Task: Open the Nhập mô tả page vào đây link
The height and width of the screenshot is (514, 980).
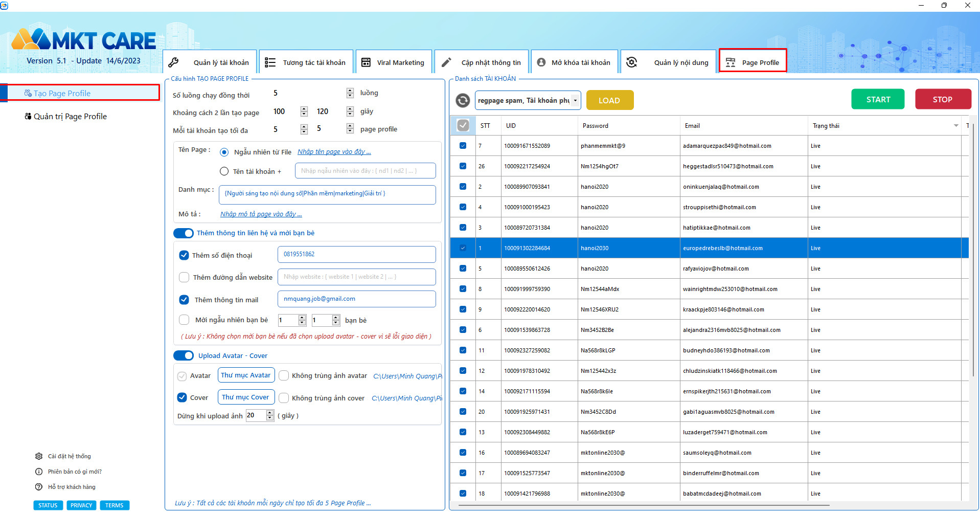Action: 261,214
